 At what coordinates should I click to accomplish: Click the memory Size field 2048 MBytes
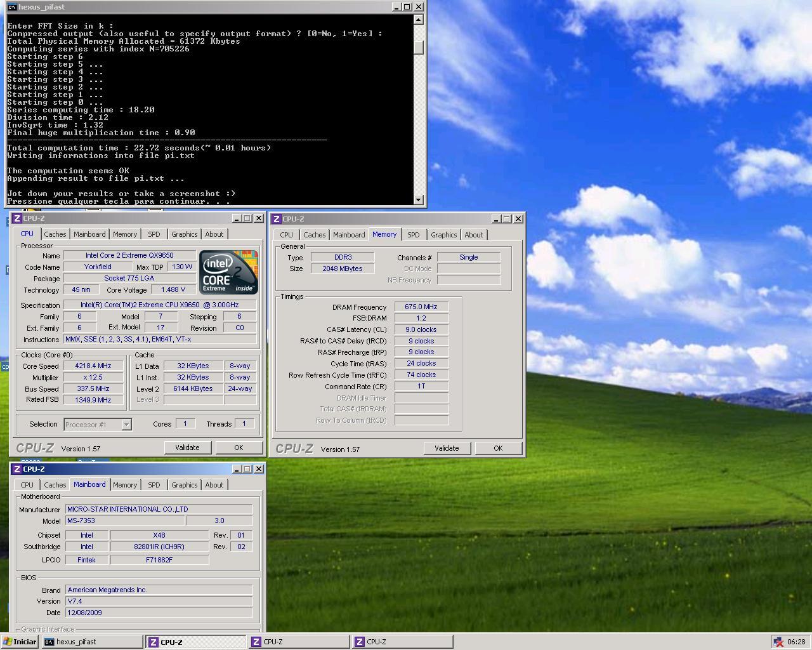point(343,269)
